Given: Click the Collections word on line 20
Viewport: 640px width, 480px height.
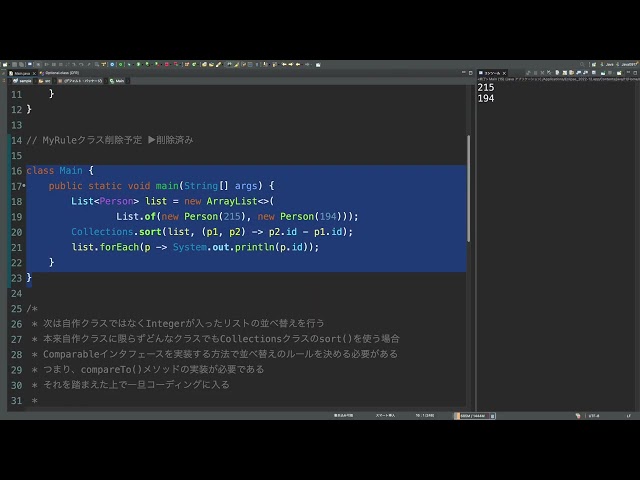Looking at the screenshot, I should coord(102,232).
